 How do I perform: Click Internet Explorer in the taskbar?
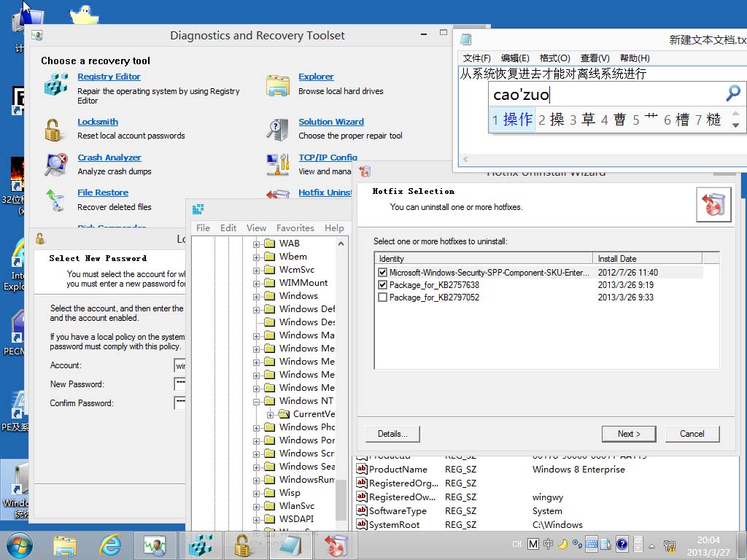click(110, 545)
